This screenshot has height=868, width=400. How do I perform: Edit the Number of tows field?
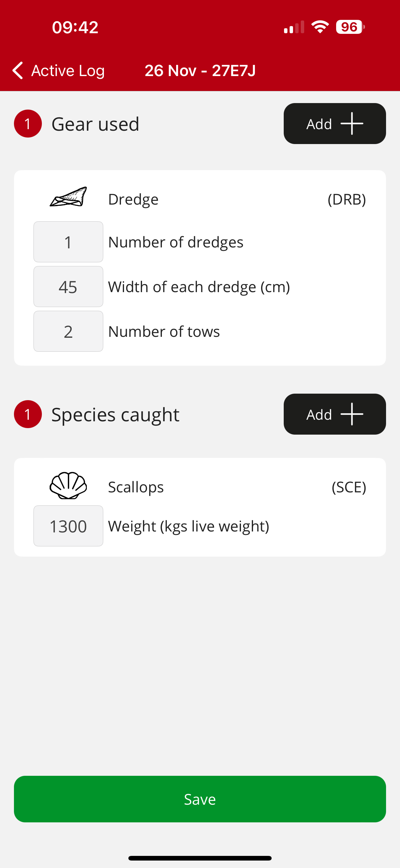click(68, 331)
